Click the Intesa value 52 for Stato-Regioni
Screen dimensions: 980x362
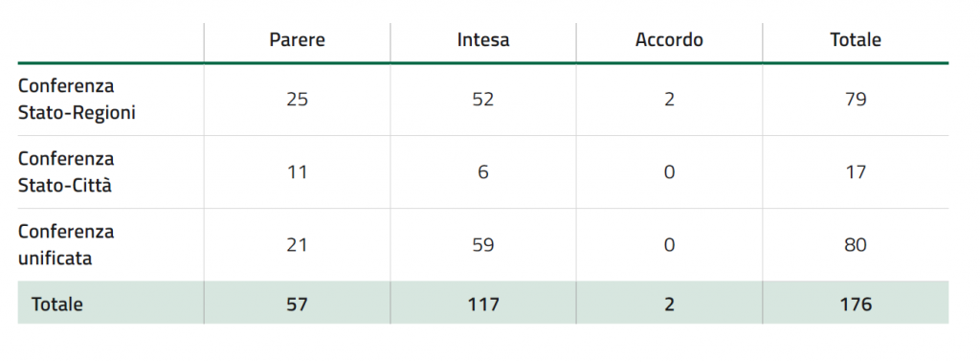[483, 100]
